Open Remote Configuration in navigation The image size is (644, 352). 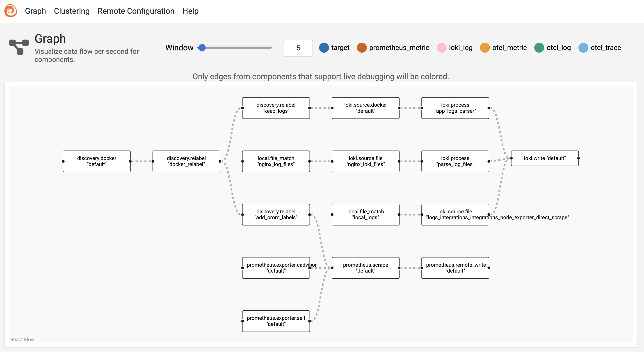(x=136, y=11)
